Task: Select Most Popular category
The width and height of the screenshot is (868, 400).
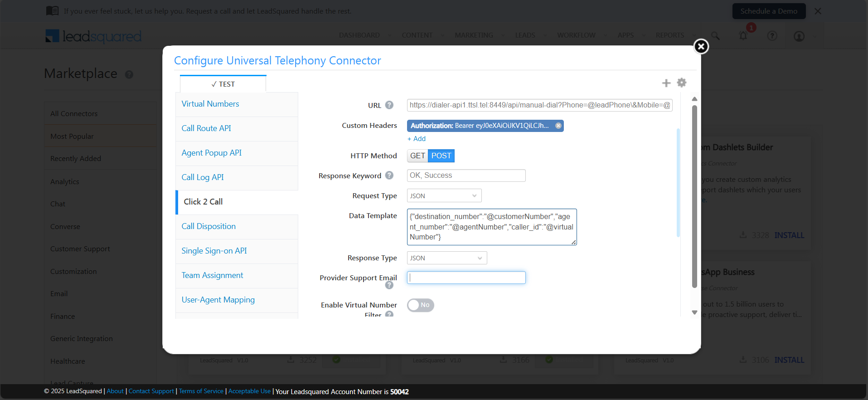Action: (100, 137)
